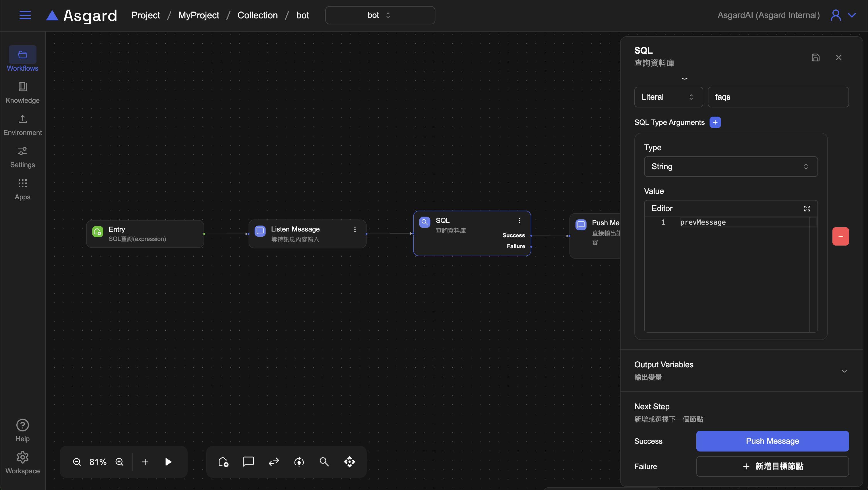Expand the Value editor to fullscreen

click(807, 209)
